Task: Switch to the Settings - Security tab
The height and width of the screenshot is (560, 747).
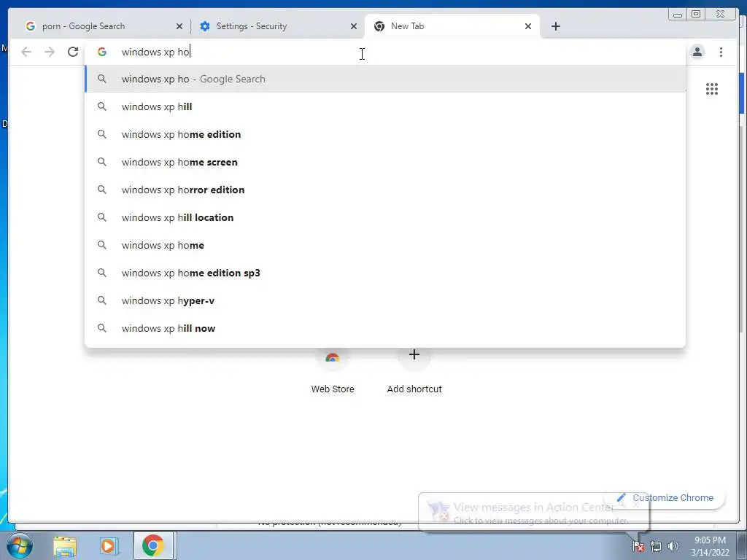Action: coord(277,26)
